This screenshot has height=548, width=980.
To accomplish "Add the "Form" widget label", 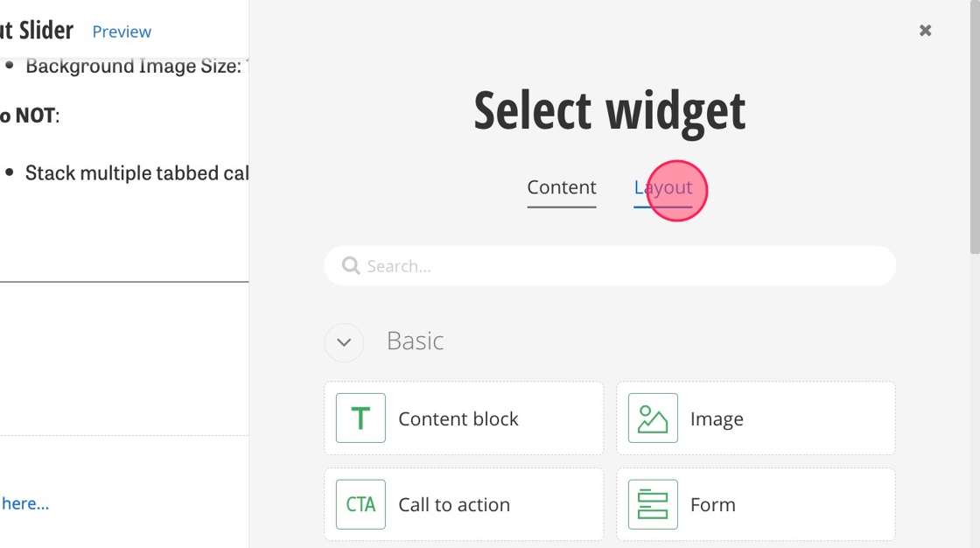I will (713, 505).
